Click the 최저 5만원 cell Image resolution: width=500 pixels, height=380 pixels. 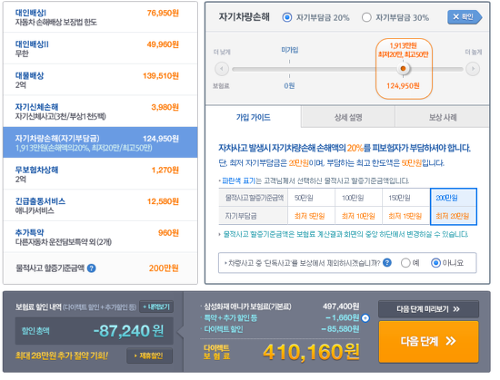pyautogui.click(x=311, y=216)
